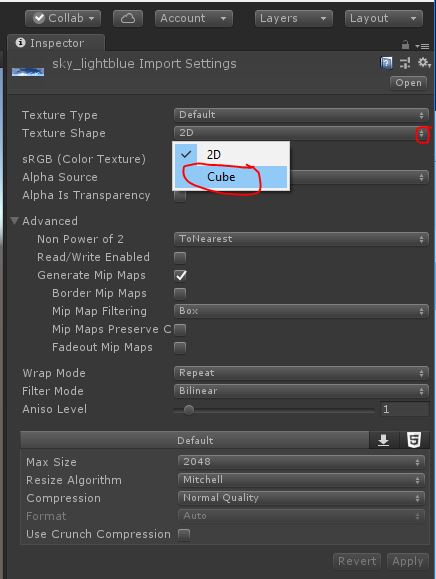The image size is (436, 579).
Task: Open the Wrap Mode dropdown
Action: (301, 373)
